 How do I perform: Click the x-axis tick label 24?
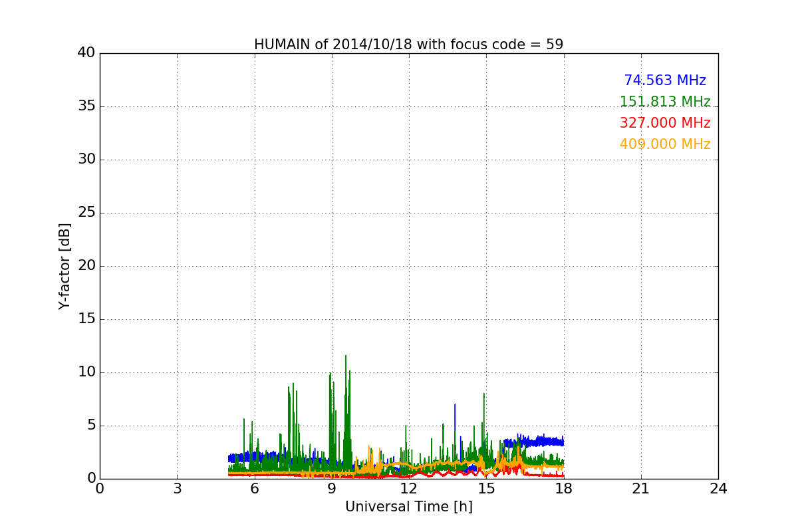pyautogui.click(x=718, y=489)
